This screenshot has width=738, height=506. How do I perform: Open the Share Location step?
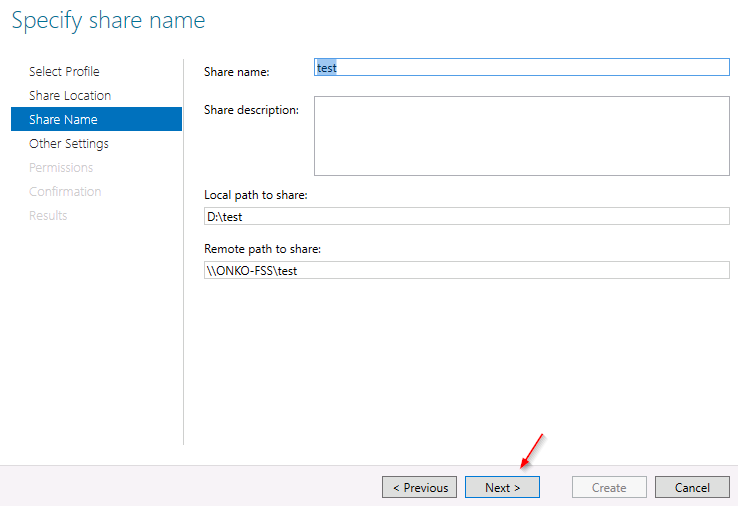(70, 96)
